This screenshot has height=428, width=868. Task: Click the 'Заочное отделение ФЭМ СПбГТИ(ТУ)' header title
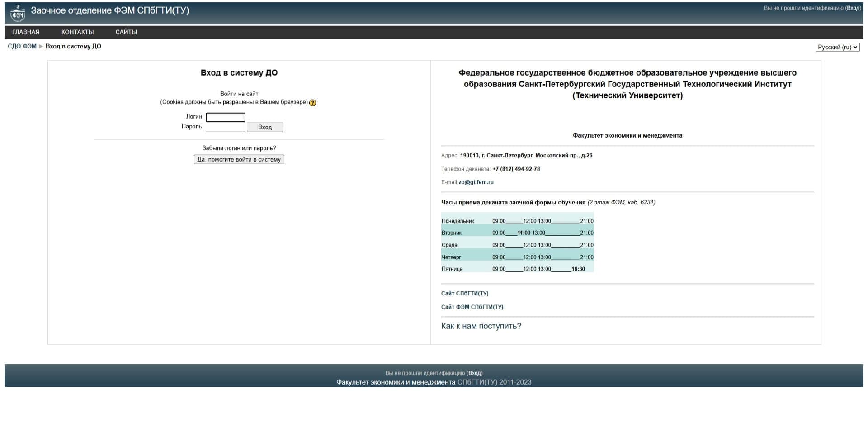point(110,10)
